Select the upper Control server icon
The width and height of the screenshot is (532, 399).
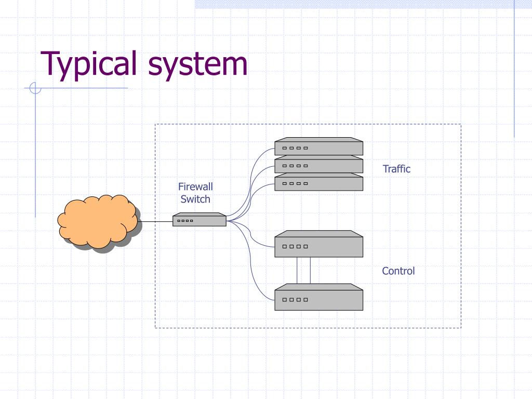click(x=318, y=244)
